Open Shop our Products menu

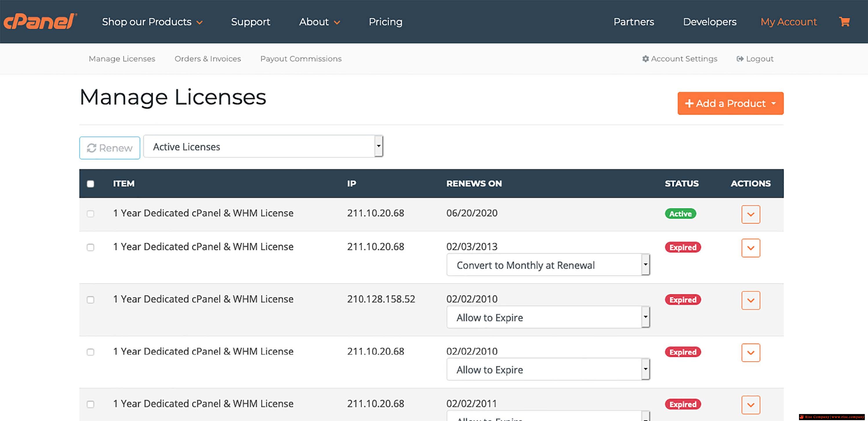click(152, 22)
